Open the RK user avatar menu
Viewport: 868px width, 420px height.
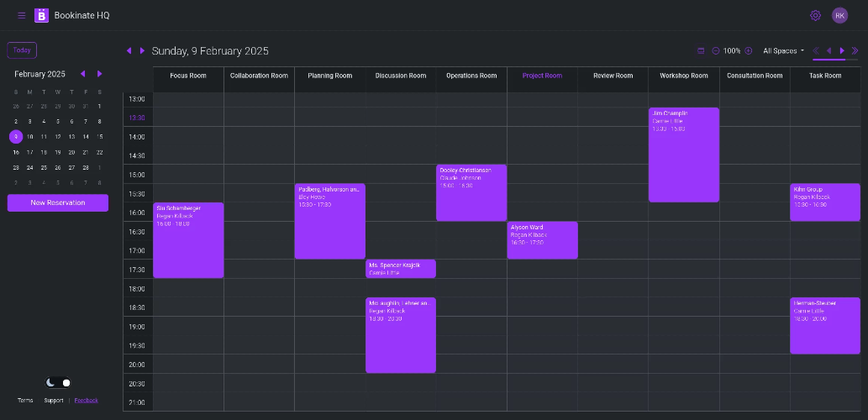tap(839, 15)
